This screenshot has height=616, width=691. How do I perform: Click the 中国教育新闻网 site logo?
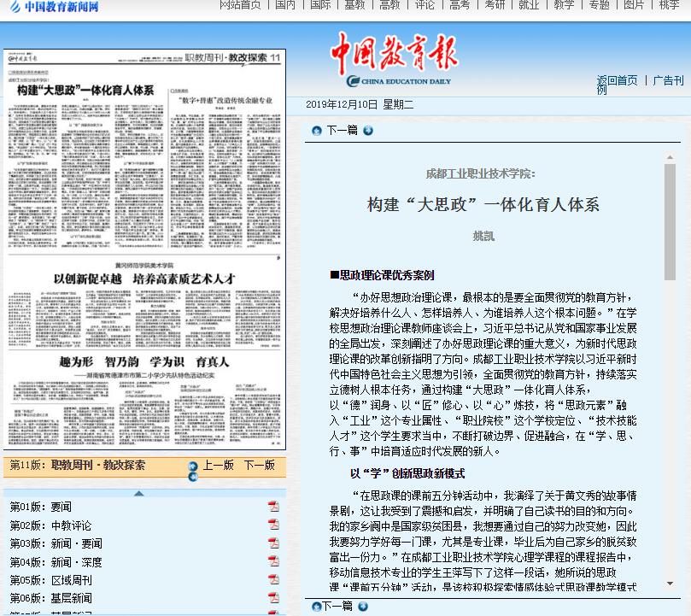[x=55, y=6]
